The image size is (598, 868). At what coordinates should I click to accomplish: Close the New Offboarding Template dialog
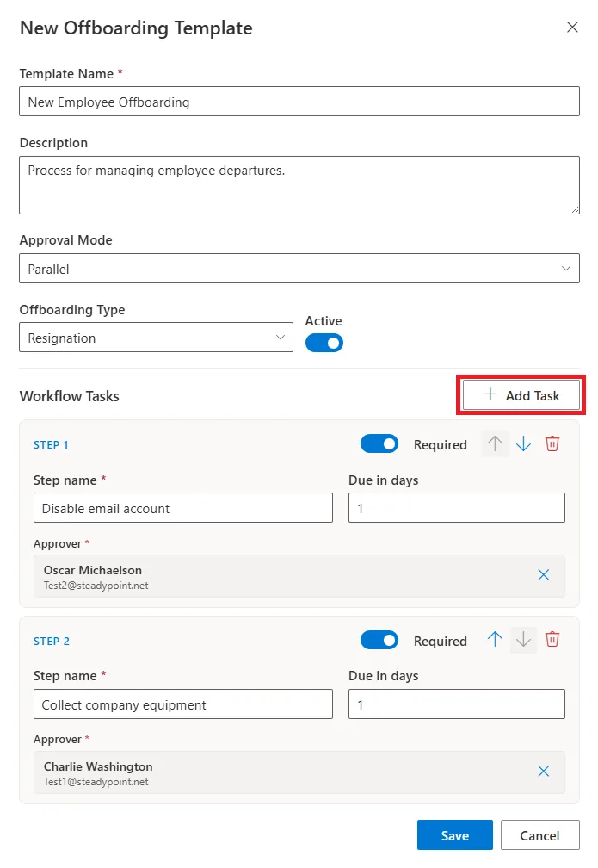[572, 28]
